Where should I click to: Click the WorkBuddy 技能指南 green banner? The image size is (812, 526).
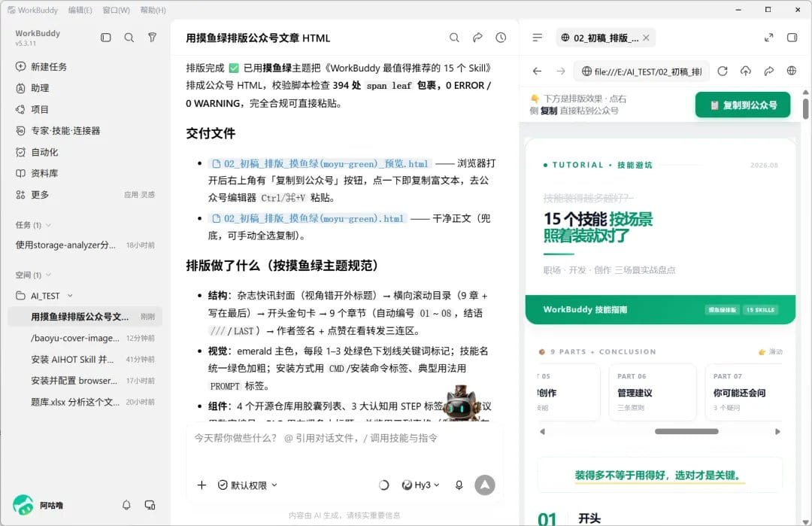pyautogui.click(x=660, y=309)
